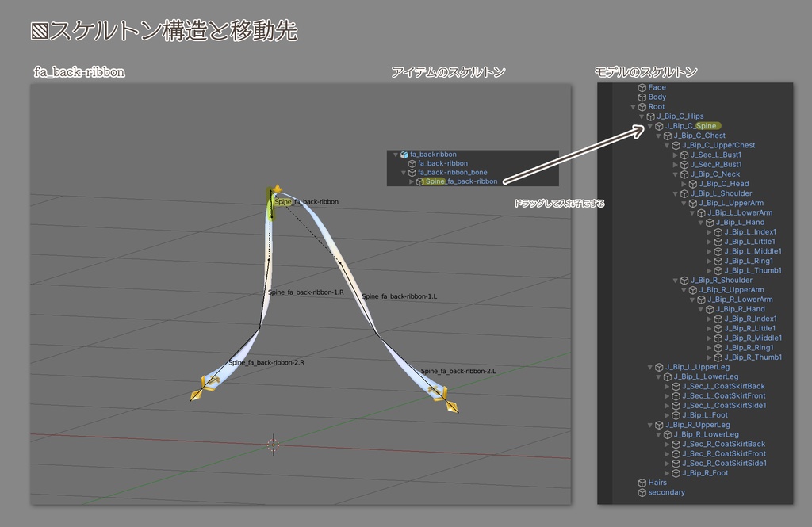The width and height of the screenshot is (812, 527).
Task: Click the cube icon of J_Bip_L_Little1
Action: [718, 242]
